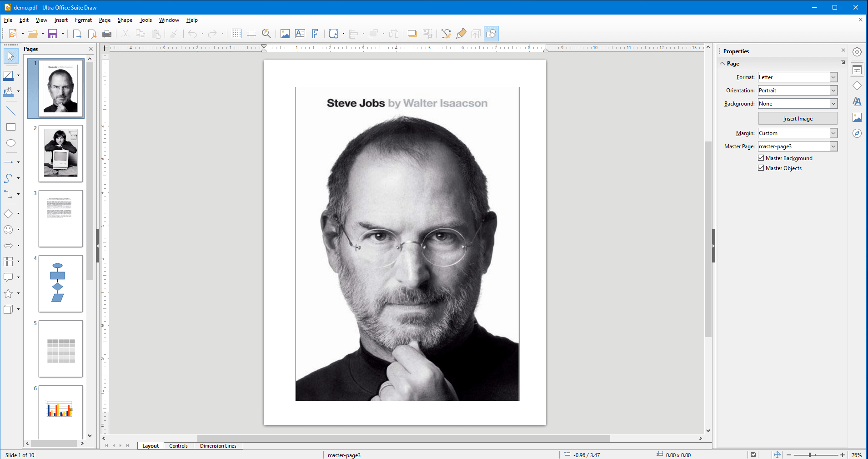Select the Flowchart shapes tool
This screenshot has height=459, width=868.
tap(8, 262)
